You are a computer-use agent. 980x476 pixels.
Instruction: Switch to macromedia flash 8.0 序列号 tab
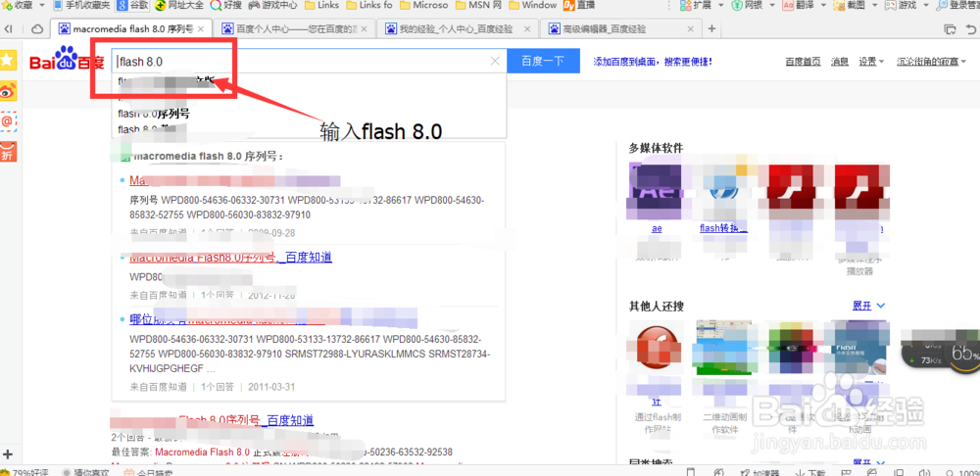click(130, 28)
